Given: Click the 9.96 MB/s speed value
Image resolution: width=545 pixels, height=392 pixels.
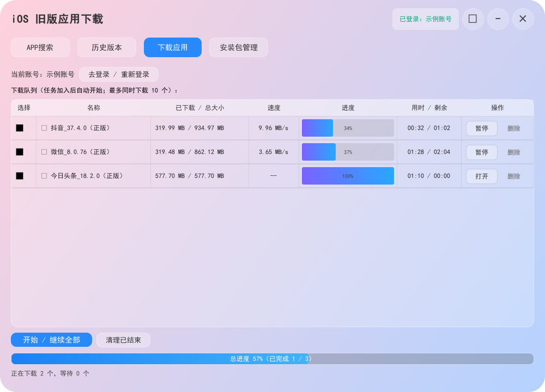Looking at the screenshot, I should pos(274,128).
